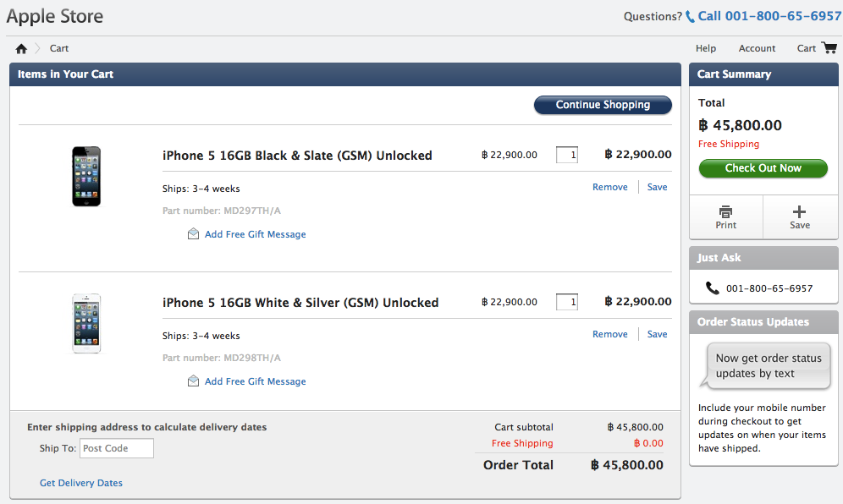Edit quantity field for White & Silver iPhone
The height and width of the screenshot is (504, 843).
[x=567, y=302]
